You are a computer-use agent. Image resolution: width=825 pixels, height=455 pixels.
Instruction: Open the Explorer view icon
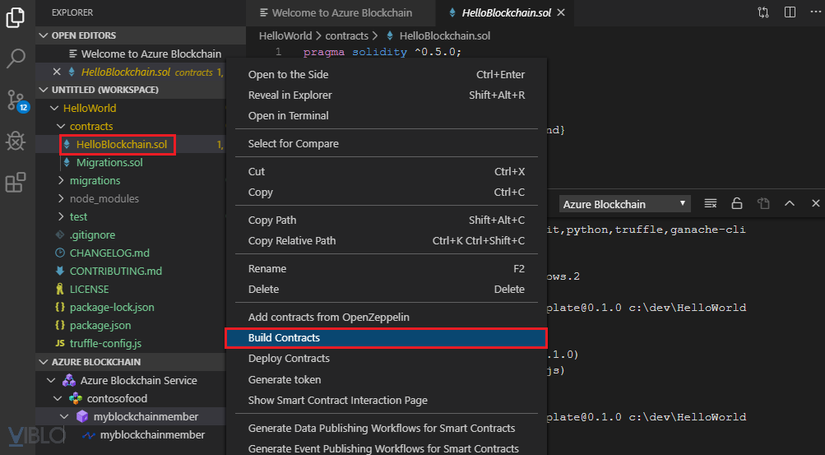tap(15, 17)
